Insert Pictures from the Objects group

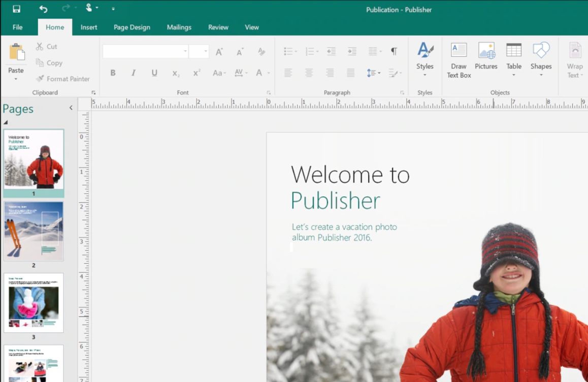click(486, 56)
